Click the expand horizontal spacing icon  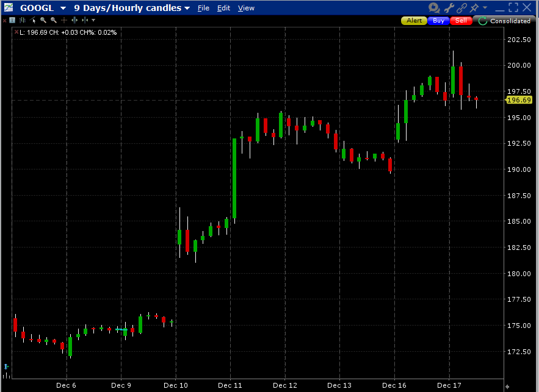tap(74, 20)
